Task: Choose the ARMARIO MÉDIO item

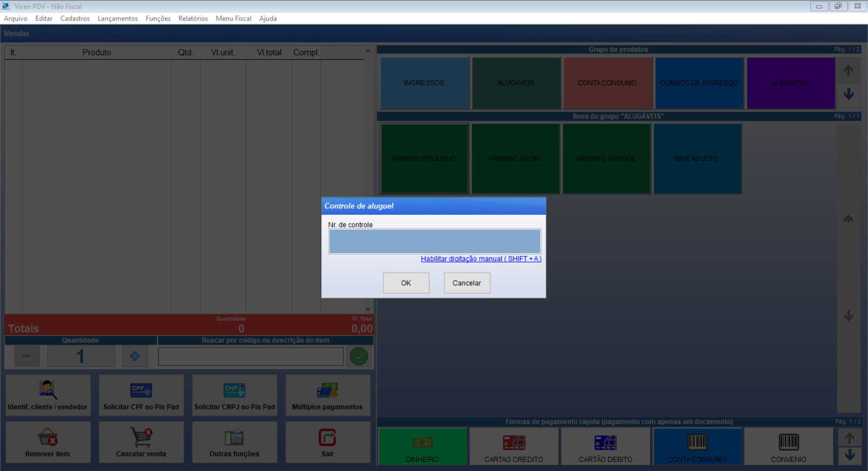Action: tap(515, 158)
